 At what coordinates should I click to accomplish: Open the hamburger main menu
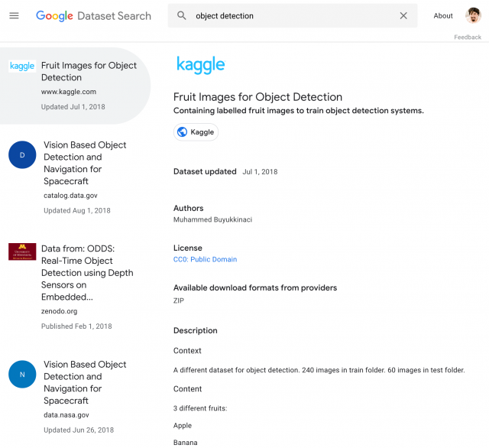tap(14, 15)
